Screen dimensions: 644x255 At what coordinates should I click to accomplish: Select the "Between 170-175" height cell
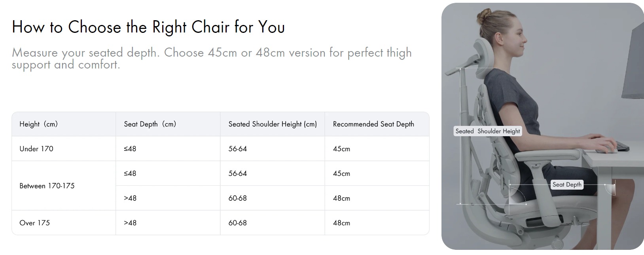coord(47,186)
